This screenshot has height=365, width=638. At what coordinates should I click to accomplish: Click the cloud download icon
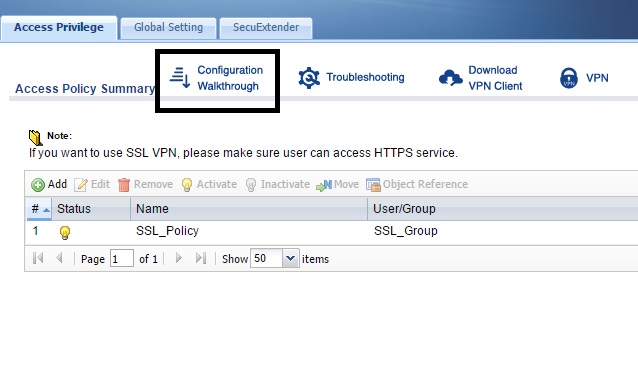(x=450, y=77)
